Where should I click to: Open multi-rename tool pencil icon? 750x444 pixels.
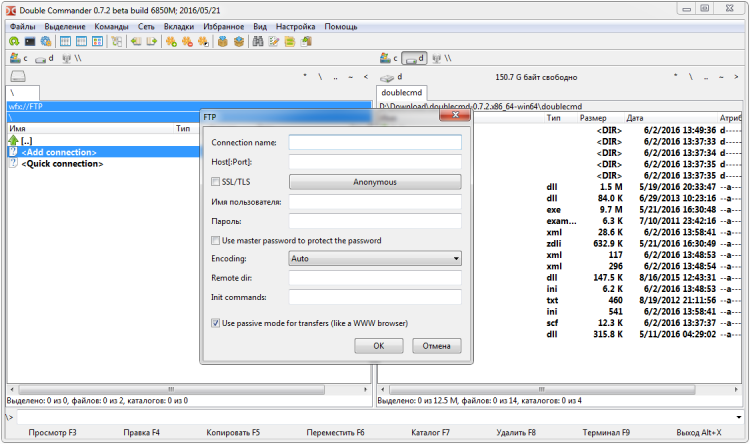274,42
